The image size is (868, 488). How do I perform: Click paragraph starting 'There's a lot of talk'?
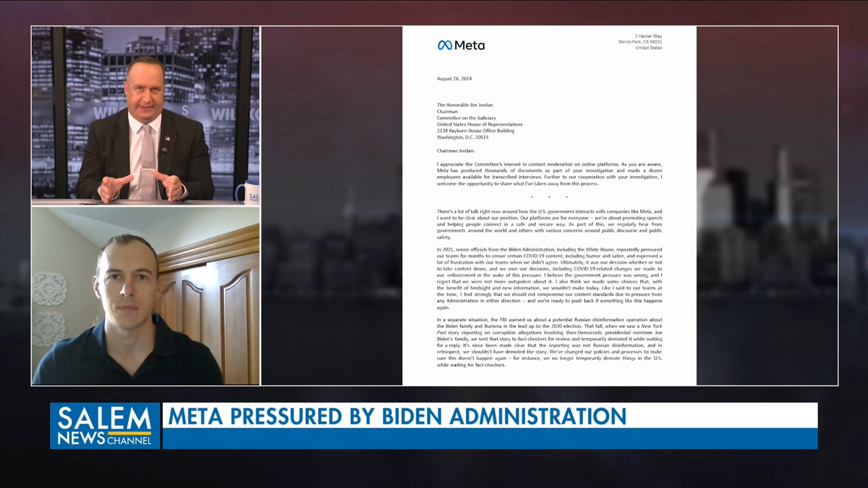549,224
